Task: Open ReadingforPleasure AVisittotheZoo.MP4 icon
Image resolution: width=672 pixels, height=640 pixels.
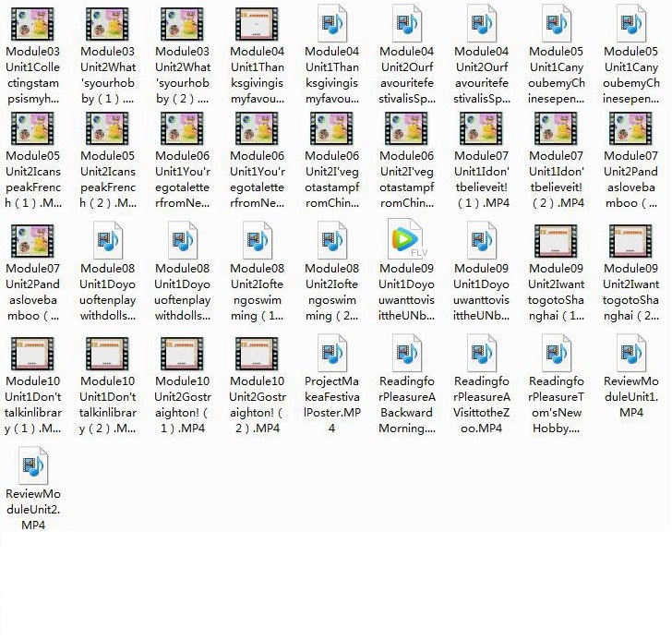Action: point(481,354)
